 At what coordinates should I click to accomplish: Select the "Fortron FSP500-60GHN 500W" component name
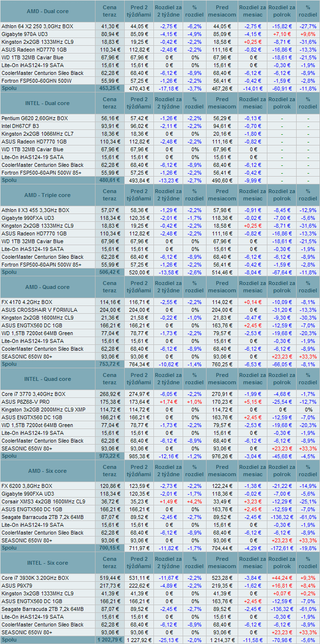click(x=37, y=81)
